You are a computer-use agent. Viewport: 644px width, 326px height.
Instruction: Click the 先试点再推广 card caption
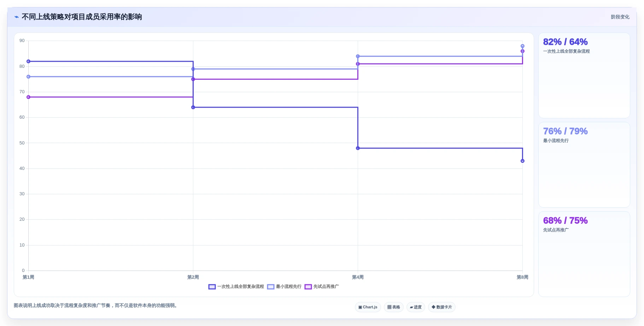[x=556, y=230]
